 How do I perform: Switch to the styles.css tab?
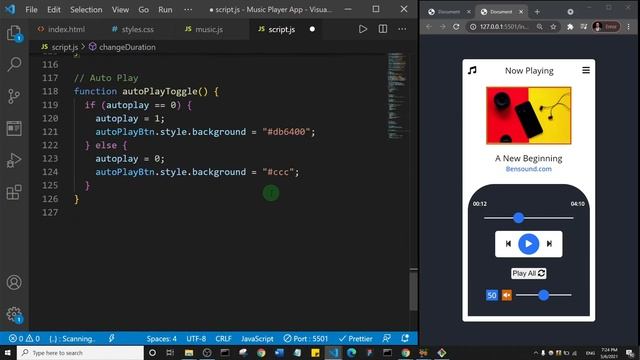133,29
